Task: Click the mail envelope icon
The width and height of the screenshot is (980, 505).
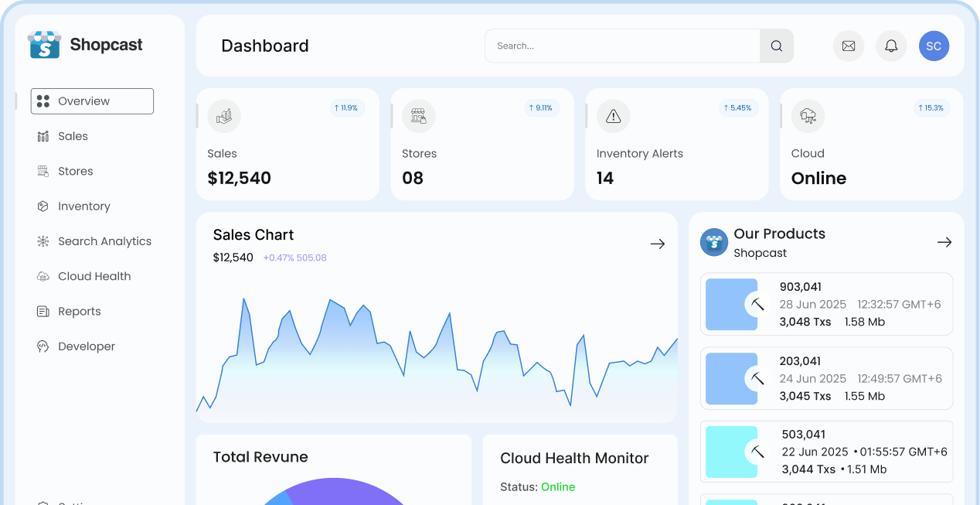Action: point(848,46)
